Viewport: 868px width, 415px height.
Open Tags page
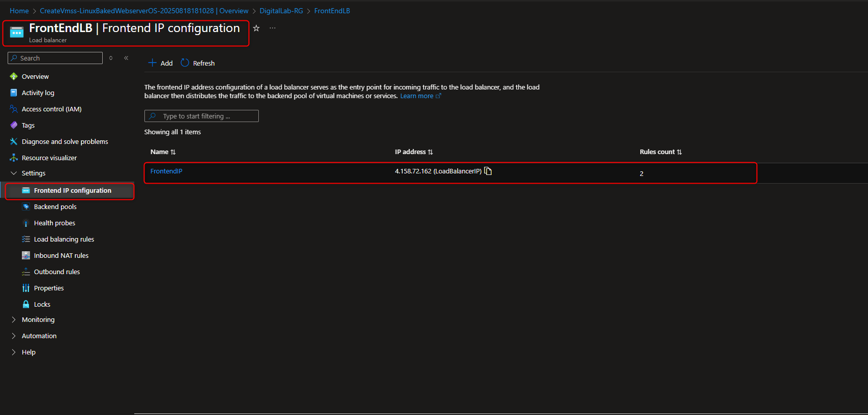pyautogui.click(x=28, y=125)
